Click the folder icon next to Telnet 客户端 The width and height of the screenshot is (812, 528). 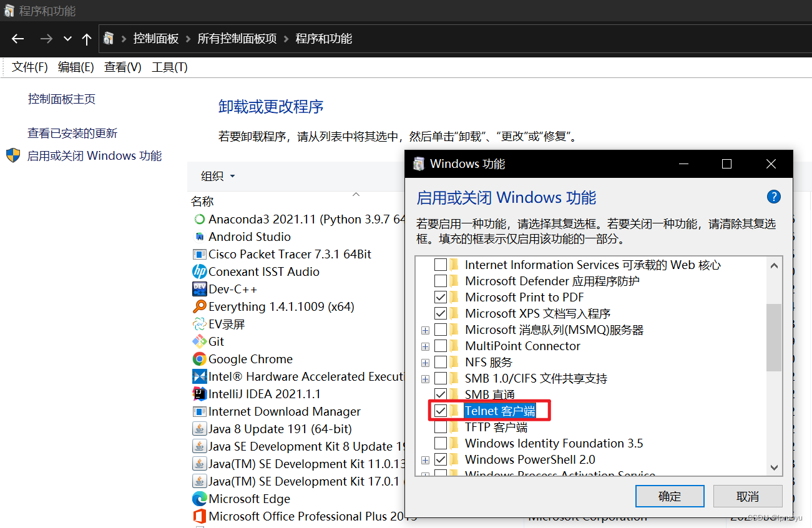click(x=454, y=411)
